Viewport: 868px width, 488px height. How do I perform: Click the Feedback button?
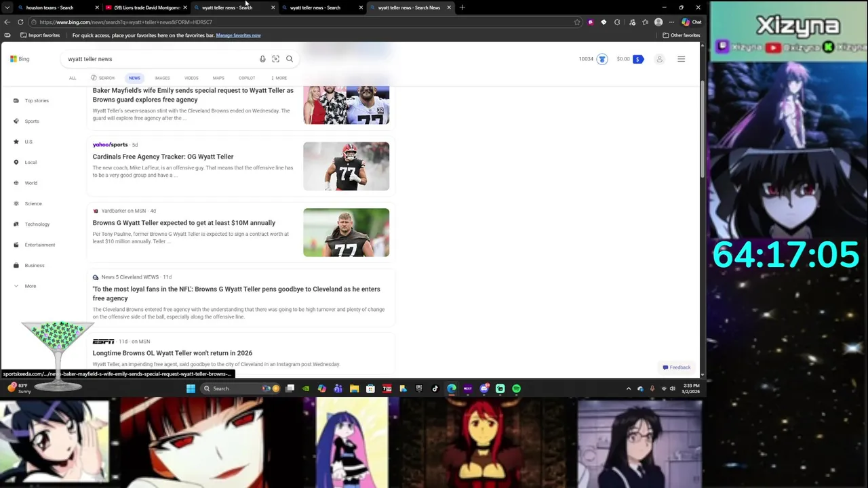676,367
